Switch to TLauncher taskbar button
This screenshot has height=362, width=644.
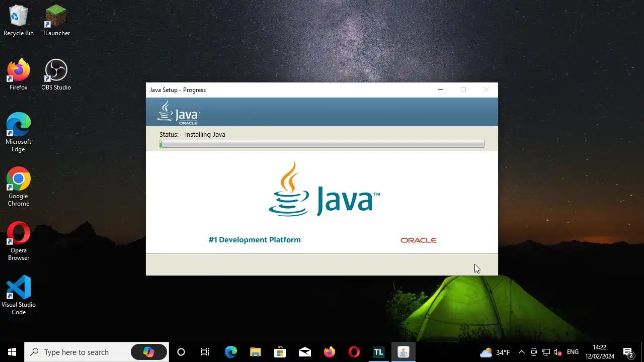click(379, 352)
